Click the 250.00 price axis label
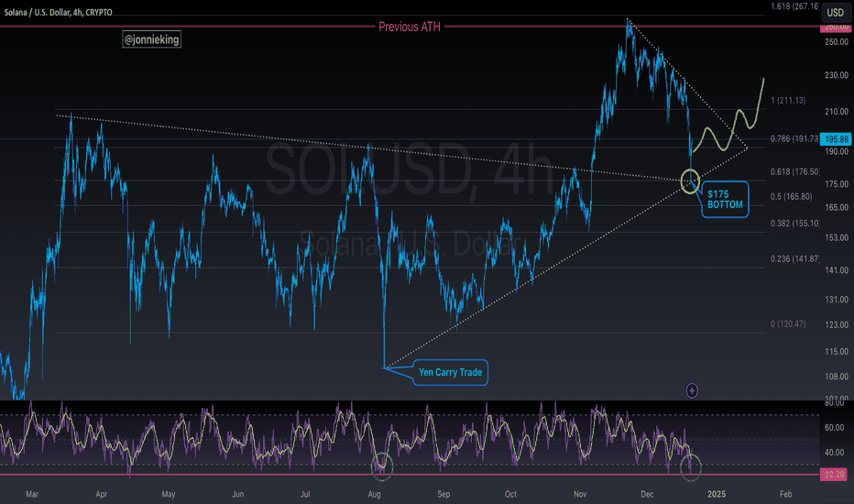Viewport: 854px width, 504px height. [x=837, y=42]
